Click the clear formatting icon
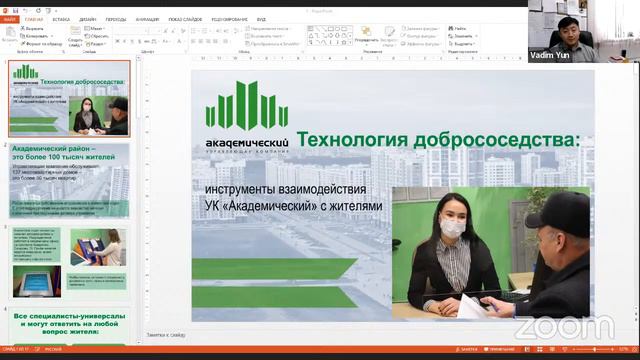Screen dimensions: 640x360 pos(182,31)
